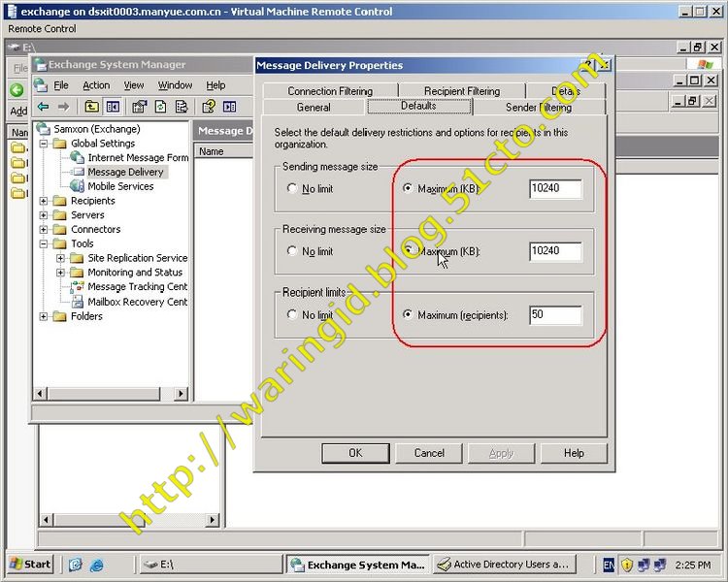Click the Back arrow toolbar icon
728x582 pixels.
point(43,107)
